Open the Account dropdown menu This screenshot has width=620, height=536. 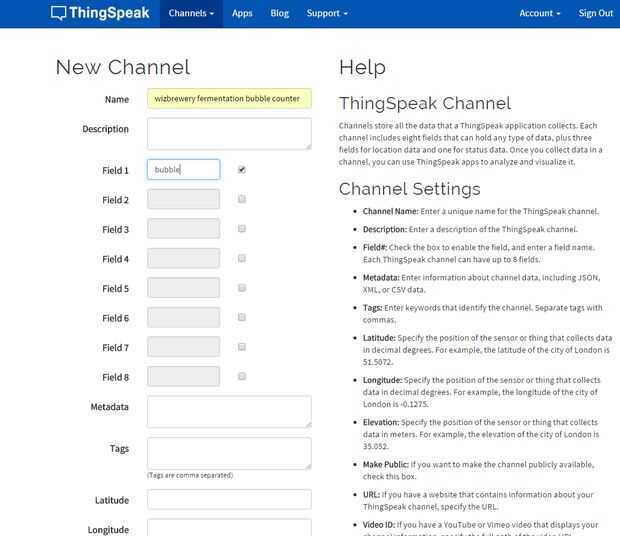tap(540, 13)
